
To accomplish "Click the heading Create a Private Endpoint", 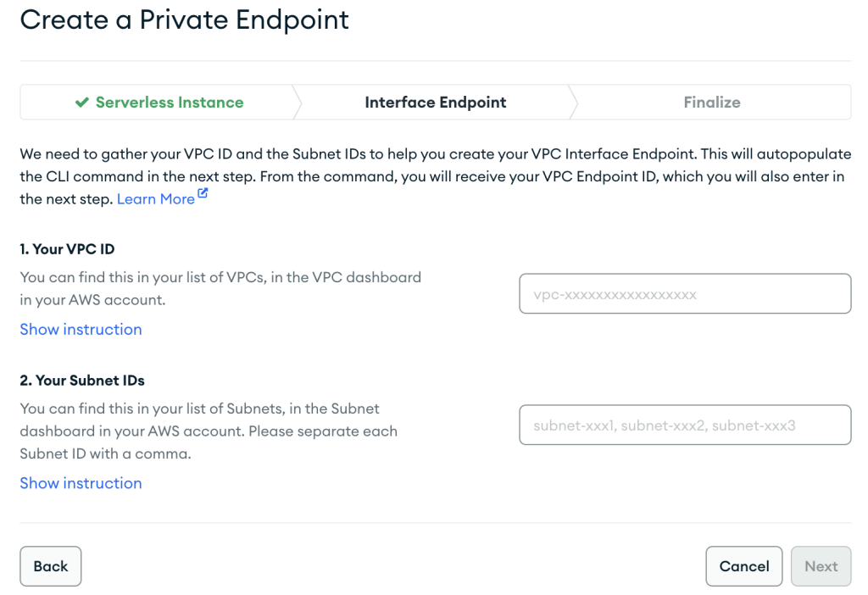I will coord(184,19).
